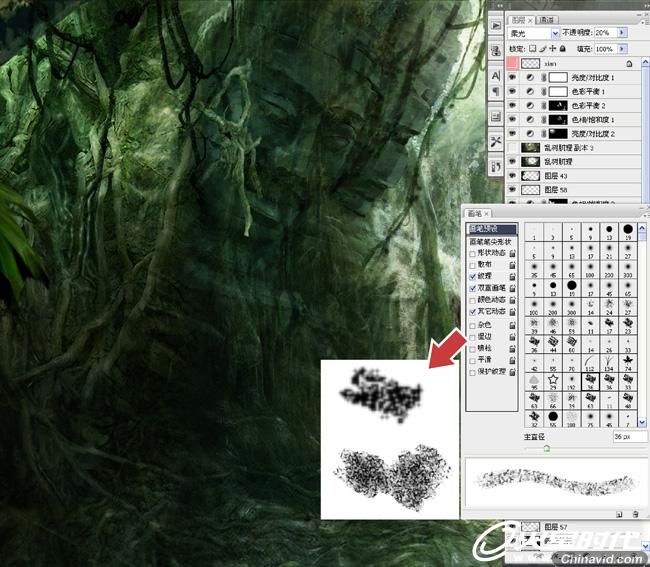Viewport: 650px width, 567px height.
Task: Select the maple leaf brush preset 74
Action: point(628,362)
